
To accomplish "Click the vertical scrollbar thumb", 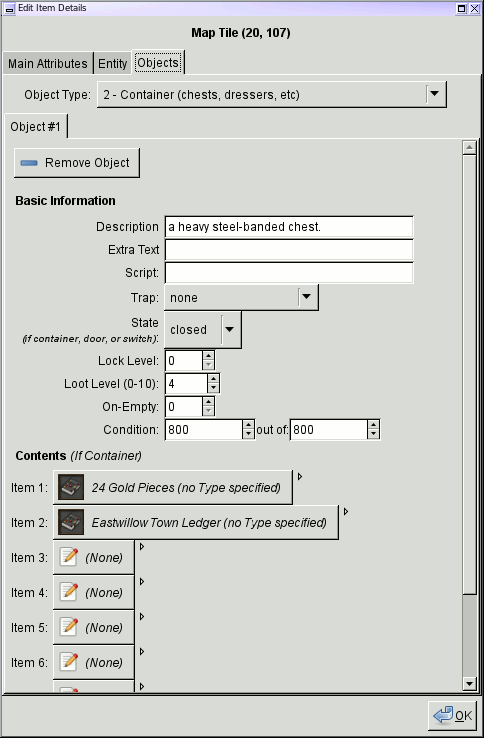I will point(469,374).
